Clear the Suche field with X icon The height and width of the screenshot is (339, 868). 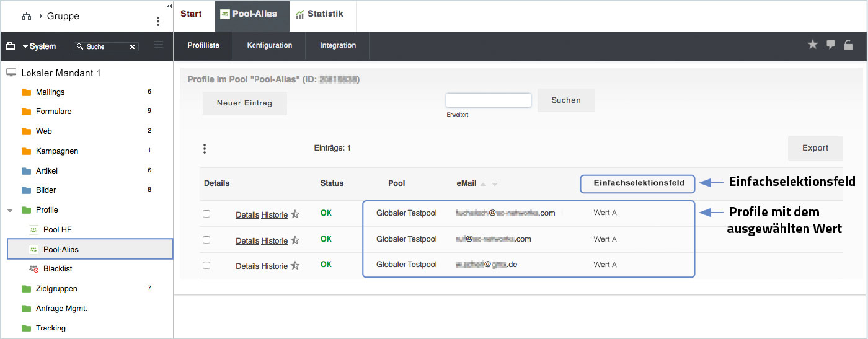click(132, 46)
